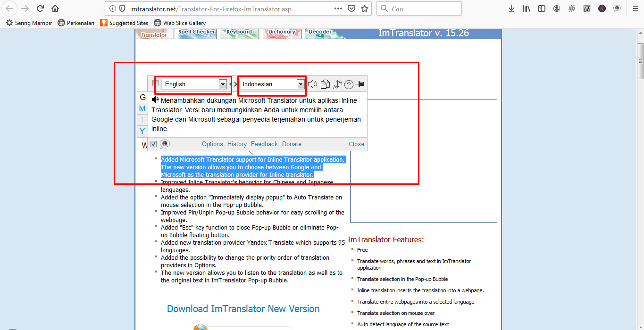
Task: Change the popup font size
Action: (337, 84)
